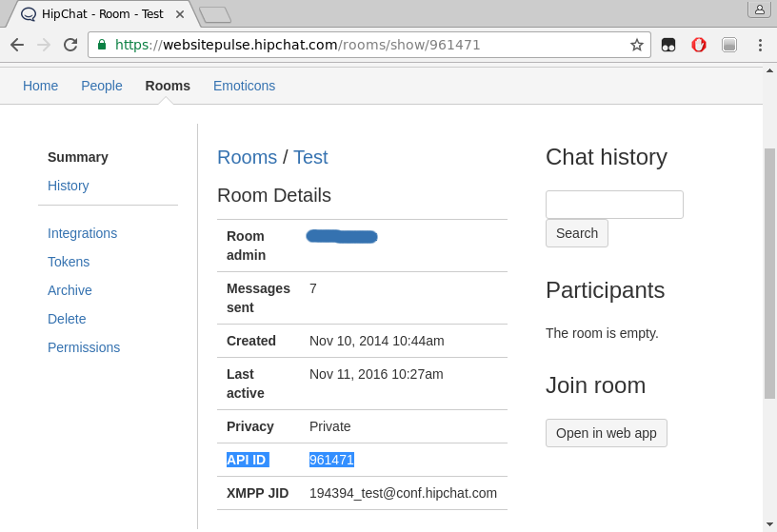The height and width of the screenshot is (532, 777).
Task: Click the gray square extension icon
Action: pyautogui.click(x=729, y=45)
